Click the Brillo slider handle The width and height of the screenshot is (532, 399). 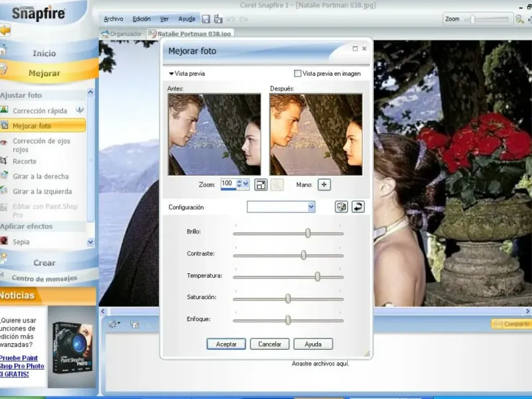click(x=308, y=233)
